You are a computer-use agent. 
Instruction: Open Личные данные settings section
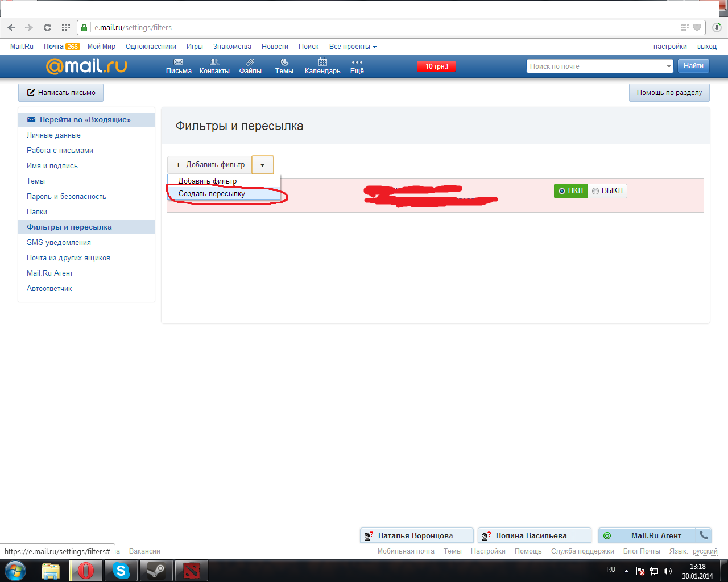click(x=53, y=135)
